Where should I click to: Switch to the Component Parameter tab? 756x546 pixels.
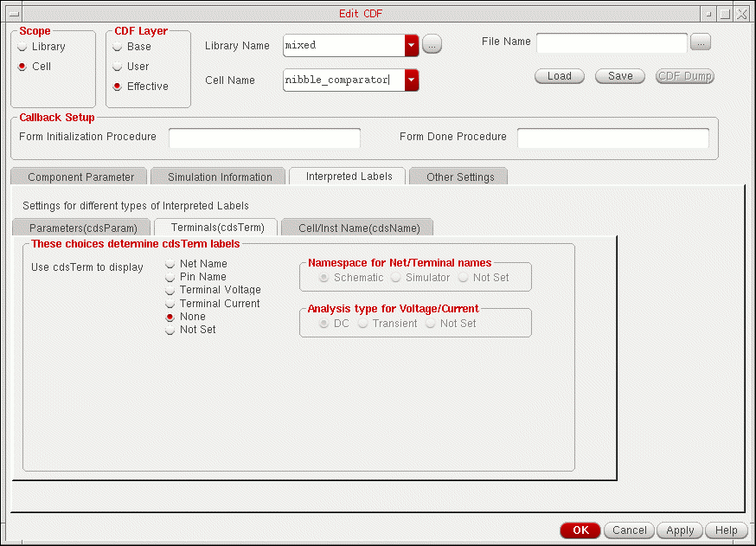pos(80,177)
